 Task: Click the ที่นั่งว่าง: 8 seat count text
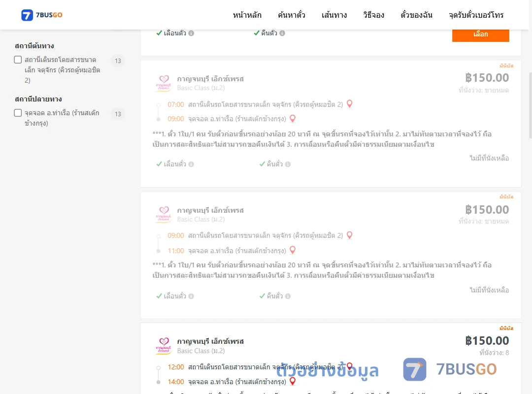[494, 353]
